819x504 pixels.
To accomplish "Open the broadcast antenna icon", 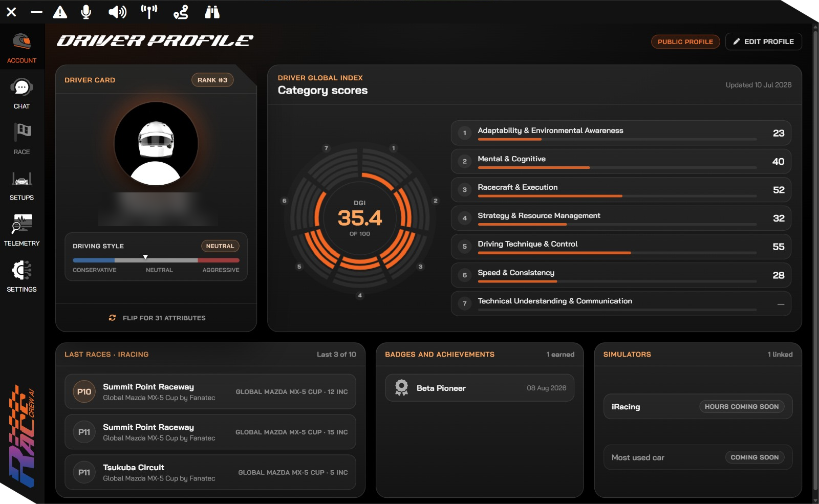I will tap(149, 12).
